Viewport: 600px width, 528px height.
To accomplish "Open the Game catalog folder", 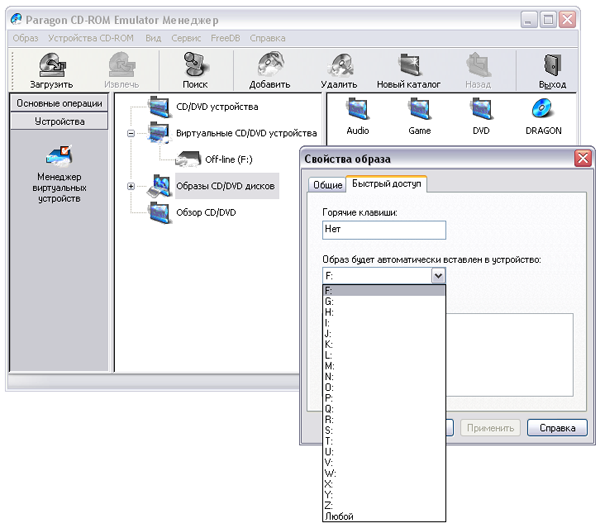I will tap(419, 109).
